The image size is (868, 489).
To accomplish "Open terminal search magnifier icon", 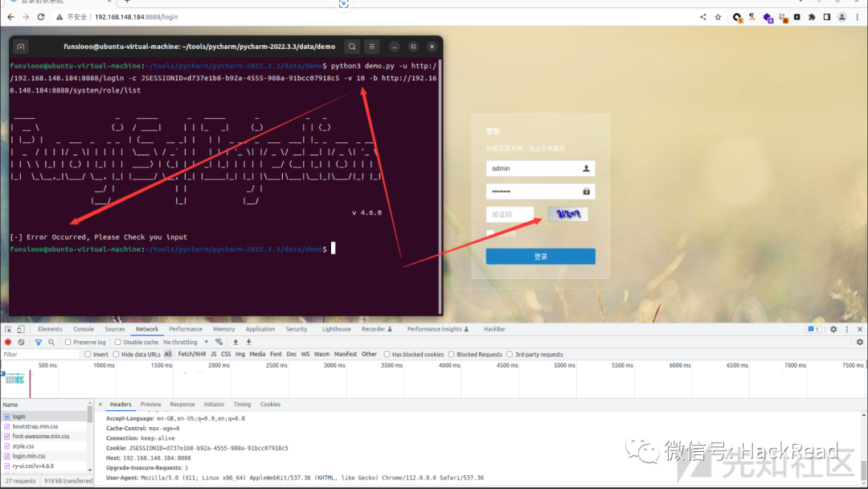I will click(352, 47).
